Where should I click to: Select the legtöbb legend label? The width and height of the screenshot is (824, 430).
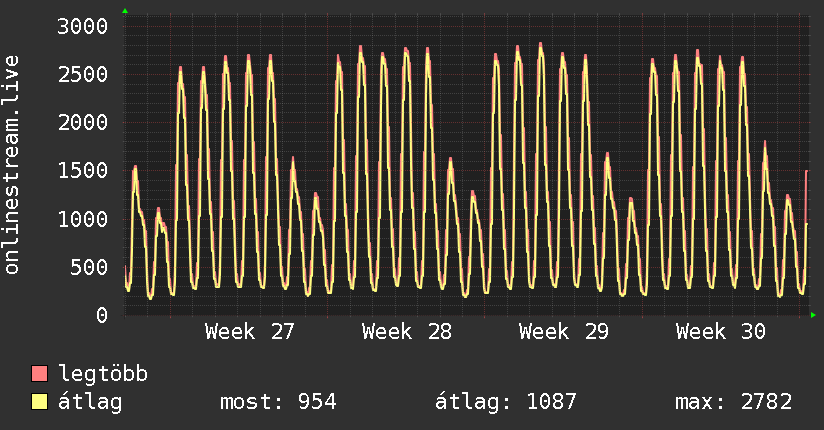103,373
